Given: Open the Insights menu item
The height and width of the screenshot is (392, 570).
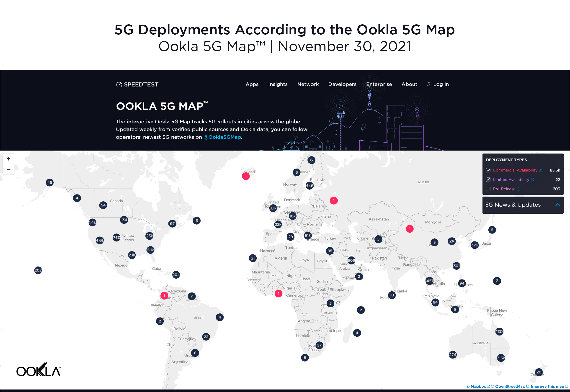Looking at the screenshot, I should (x=278, y=84).
